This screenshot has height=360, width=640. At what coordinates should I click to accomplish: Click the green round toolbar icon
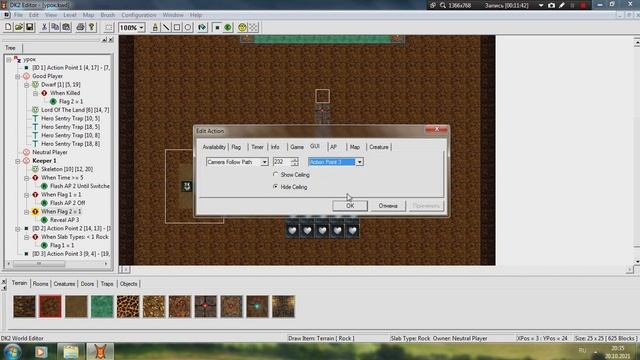click(x=228, y=27)
